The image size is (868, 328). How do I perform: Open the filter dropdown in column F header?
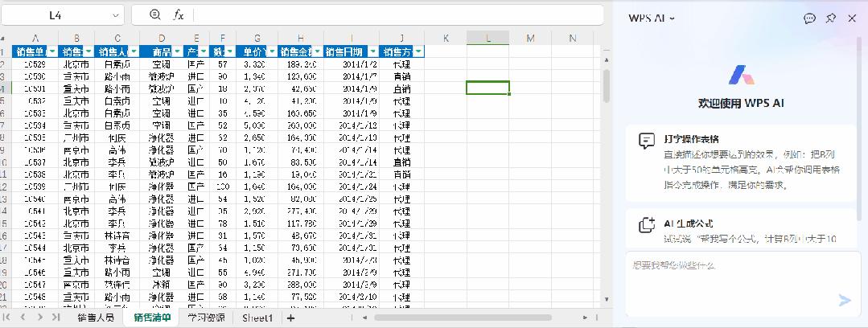pyautogui.click(x=230, y=52)
